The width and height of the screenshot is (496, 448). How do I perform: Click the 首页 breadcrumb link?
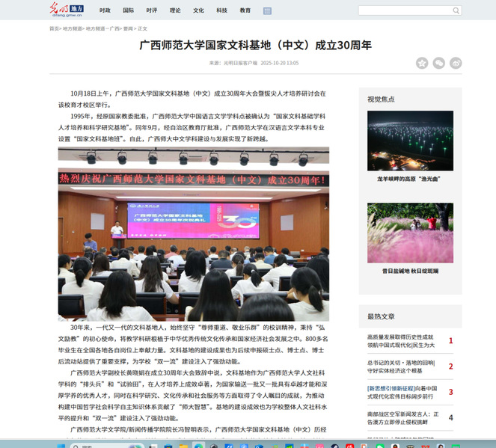[x=54, y=28]
